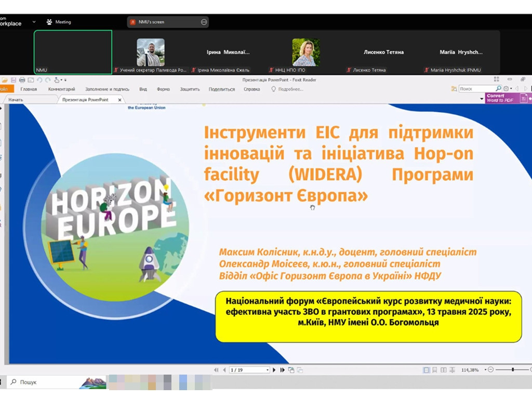
Task: Open NMU's screen options ellipsis
Action: 204,22
